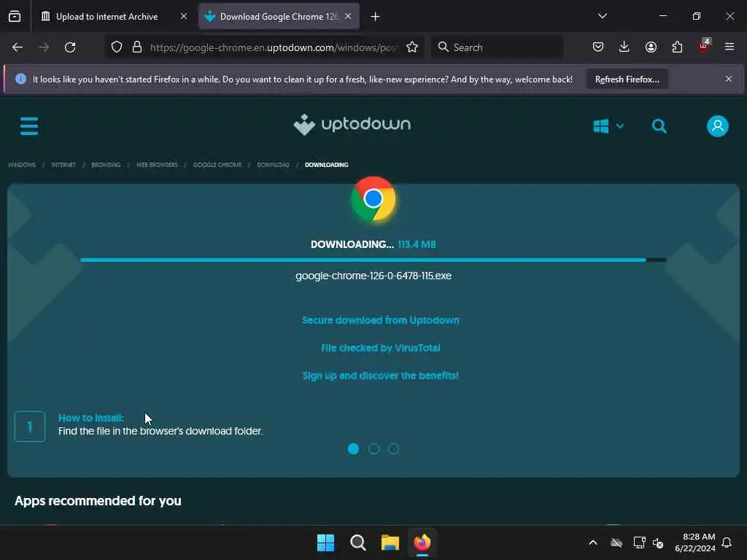Open the GOOGLE CHROME breadcrumb link
The height and width of the screenshot is (560, 747).
pos(217,165)
